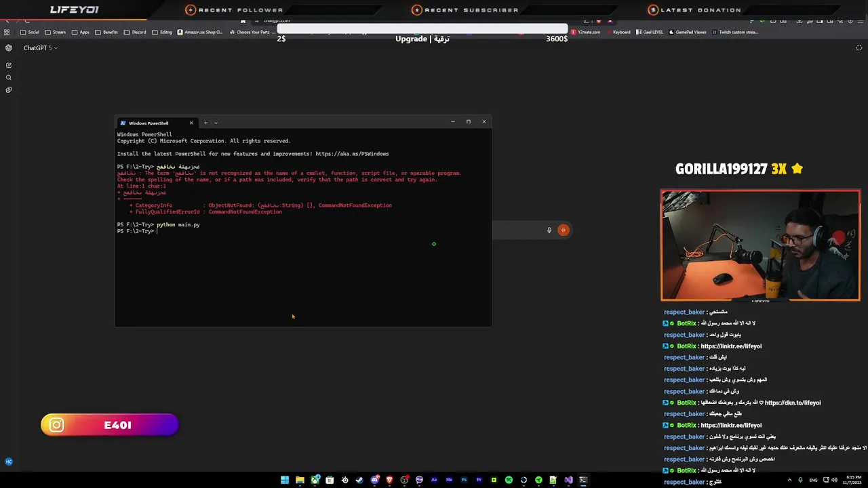The image size is (868, 488).
Task: Start ChatGPT voice mode orange button
Action: (x=563, y=230)
